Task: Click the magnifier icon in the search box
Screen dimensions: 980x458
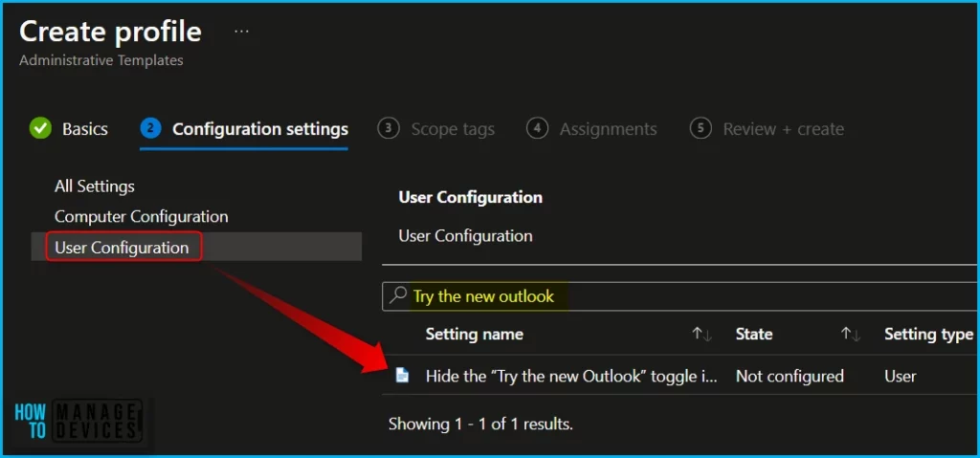Action: point(397,295)
